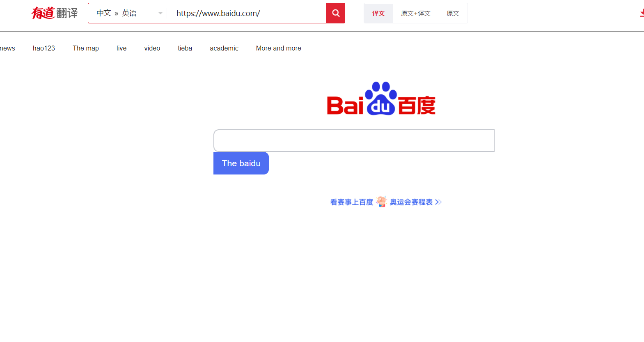Open the More and more link
Screen dimensions: 644x342
click(279, 48)
